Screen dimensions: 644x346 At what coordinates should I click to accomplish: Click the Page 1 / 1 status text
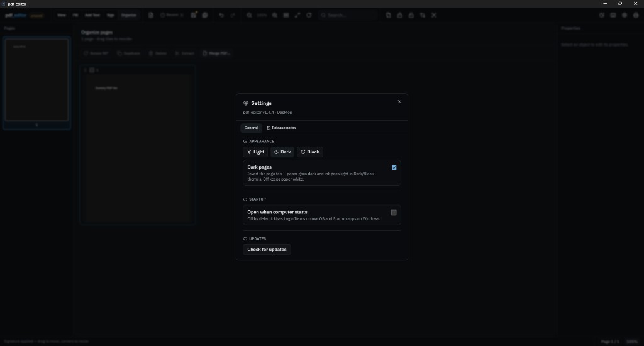pos(610,342)
